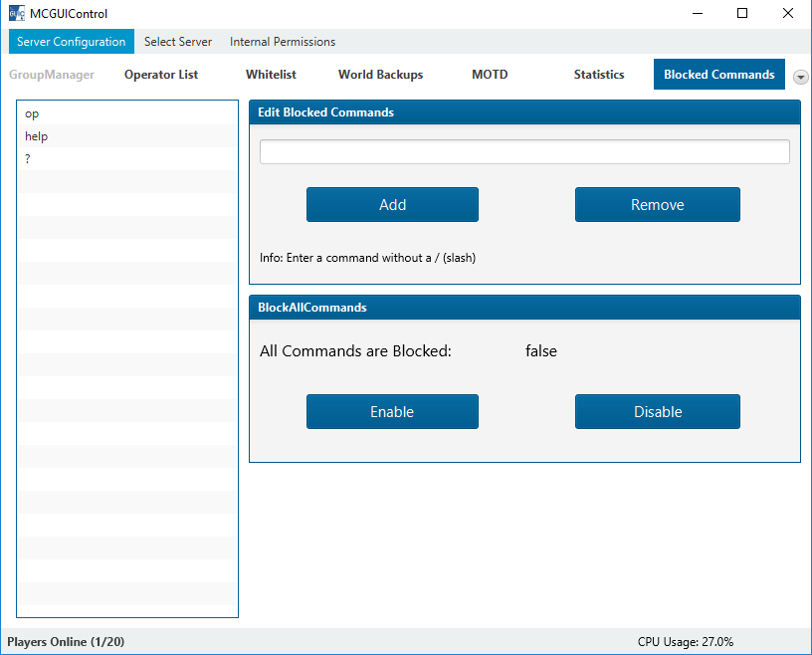Go to World Backups tab
The height and width of the screenshot is (655, 812).
[380, 75]
